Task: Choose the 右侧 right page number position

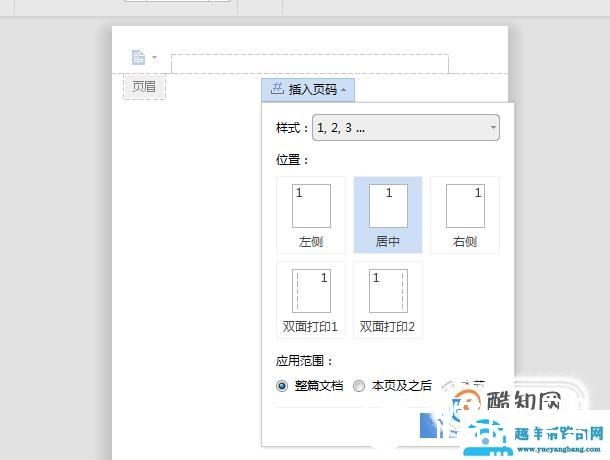Action: 465,215
